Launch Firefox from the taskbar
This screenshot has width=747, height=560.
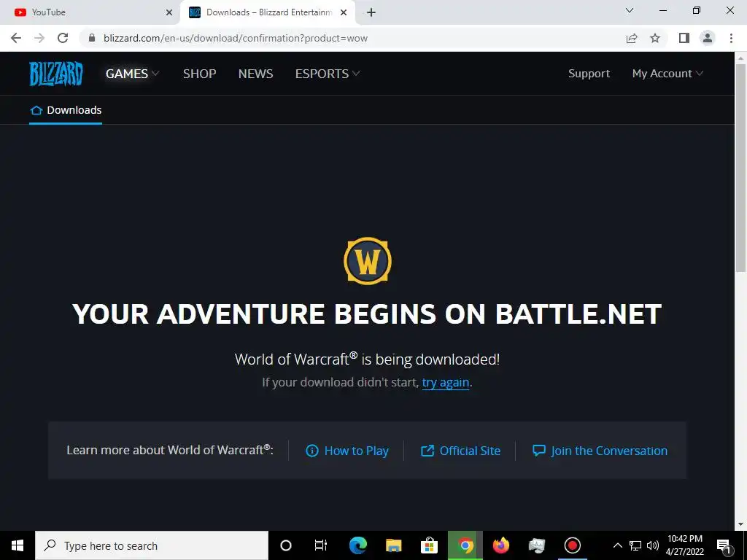tap(500, 545)
